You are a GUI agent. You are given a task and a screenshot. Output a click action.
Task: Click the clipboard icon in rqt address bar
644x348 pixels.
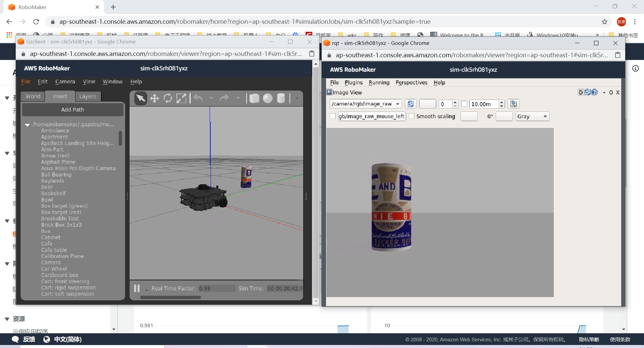click(618, 55)
